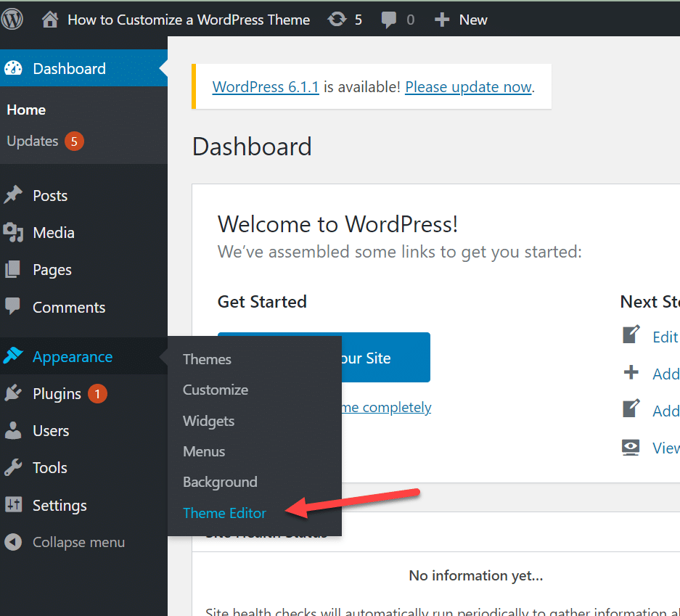This screenshot has width=680, height=616.
Task: Open Theme Editor in Appearance flyout
Action: (x=224, y=513)
